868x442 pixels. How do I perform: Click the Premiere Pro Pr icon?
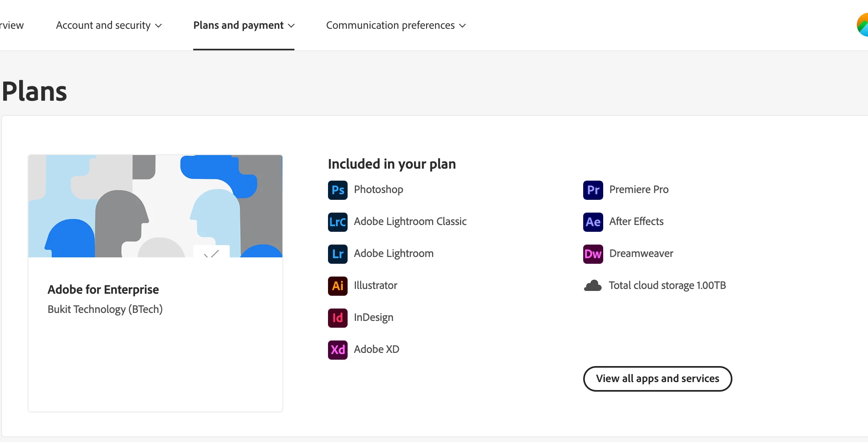point(593,190)
